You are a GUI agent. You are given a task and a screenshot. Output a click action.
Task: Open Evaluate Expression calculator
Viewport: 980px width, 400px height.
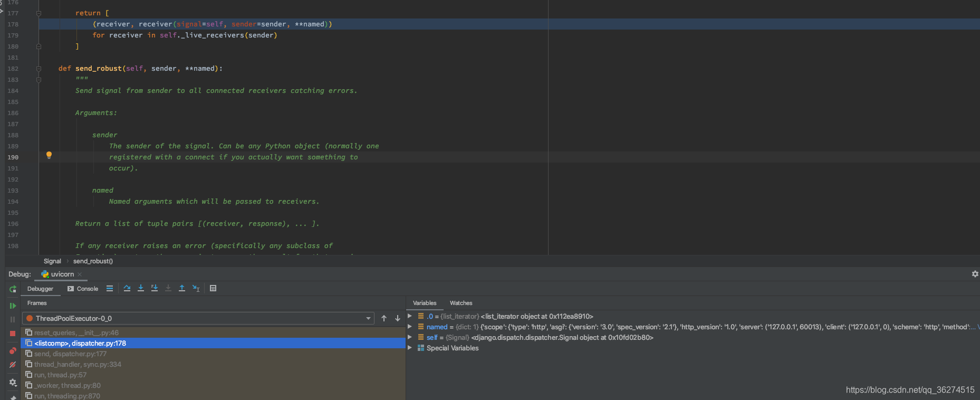(213, 288)
